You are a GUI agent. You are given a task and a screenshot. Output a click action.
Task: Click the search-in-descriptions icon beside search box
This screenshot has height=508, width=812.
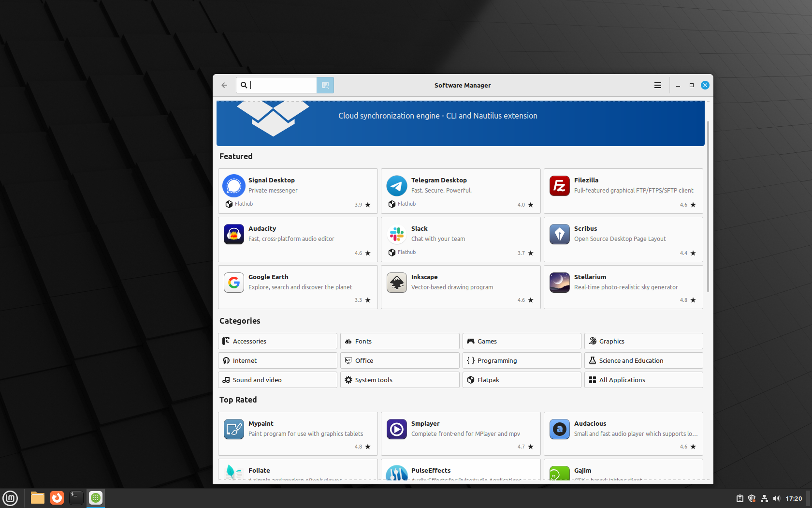(325, 85)
